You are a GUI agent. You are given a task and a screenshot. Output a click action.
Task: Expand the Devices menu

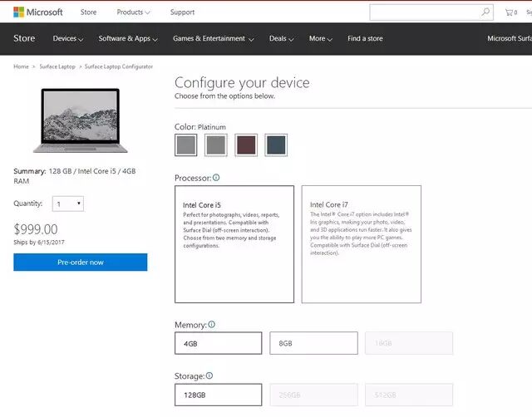pos(68,39)
